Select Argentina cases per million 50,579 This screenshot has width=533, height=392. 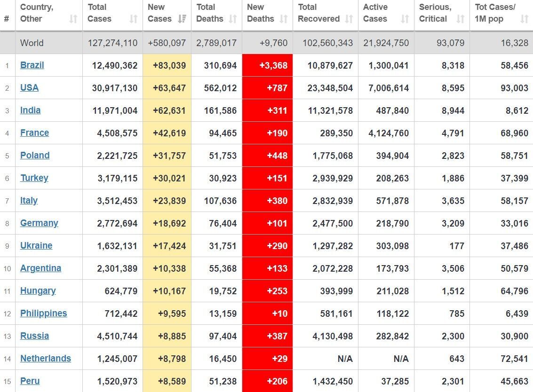(514, 269)
